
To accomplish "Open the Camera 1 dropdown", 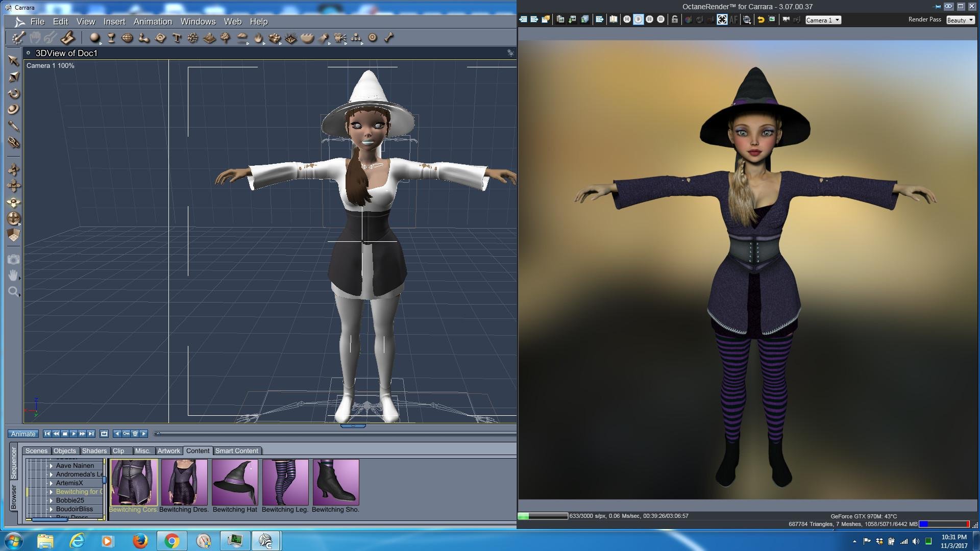I will (823, 20).
